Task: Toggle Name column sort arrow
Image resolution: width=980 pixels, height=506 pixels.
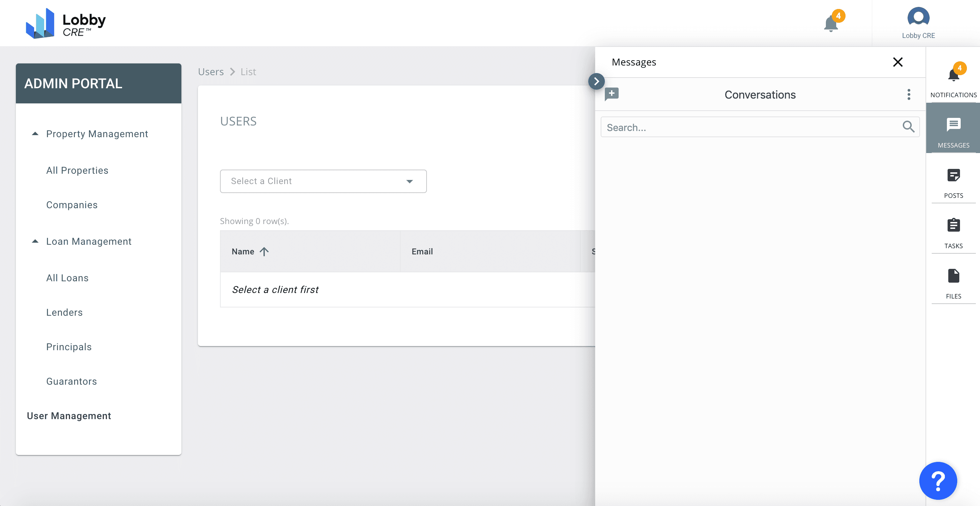Action: (264, 251)
